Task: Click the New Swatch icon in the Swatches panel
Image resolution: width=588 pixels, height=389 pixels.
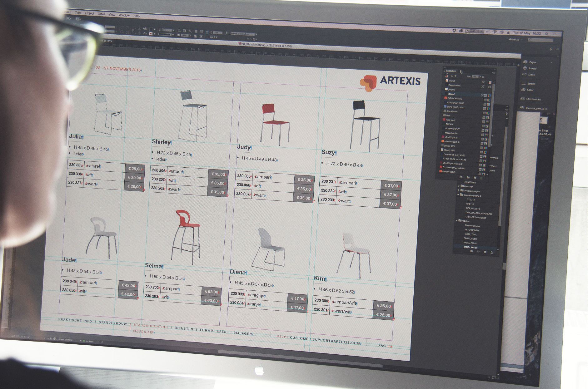Action: (x=475, y=178)
